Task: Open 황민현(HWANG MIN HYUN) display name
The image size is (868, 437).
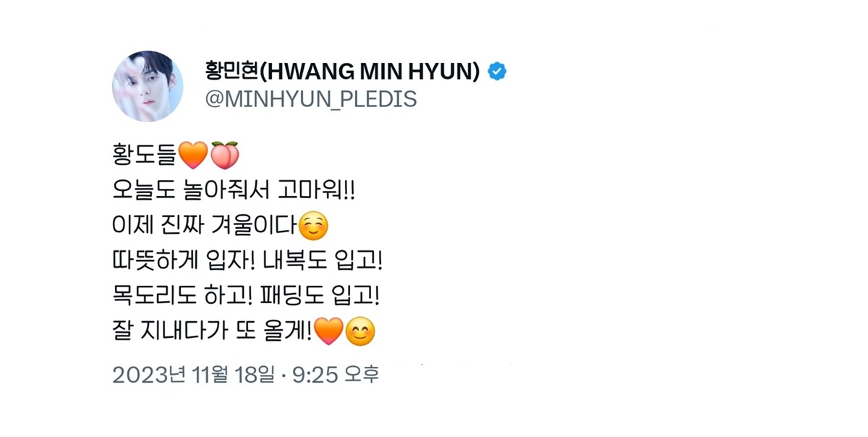Action: (x=344, y=71)
